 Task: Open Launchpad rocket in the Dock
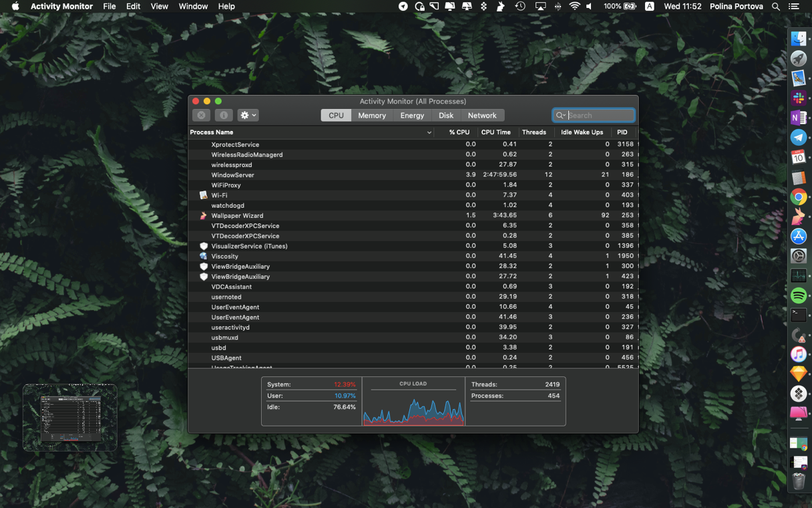[x=799, y=59]
